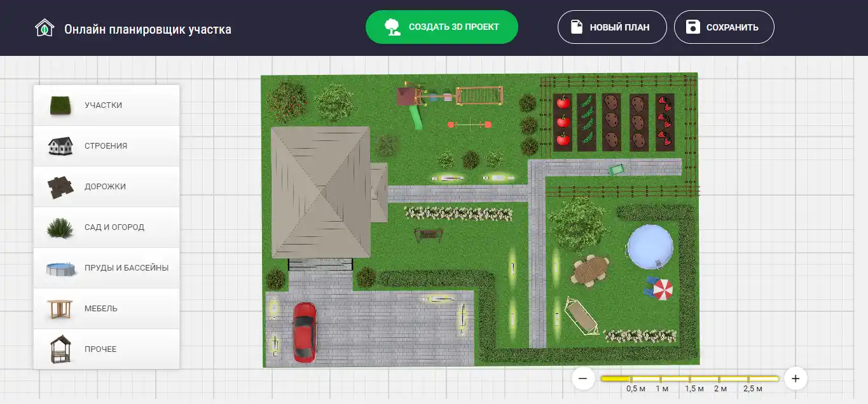The height and width of the screenshot is (404, 868).
Task: Select the Прочее gazebo icon
Action: tap(60, 349)
